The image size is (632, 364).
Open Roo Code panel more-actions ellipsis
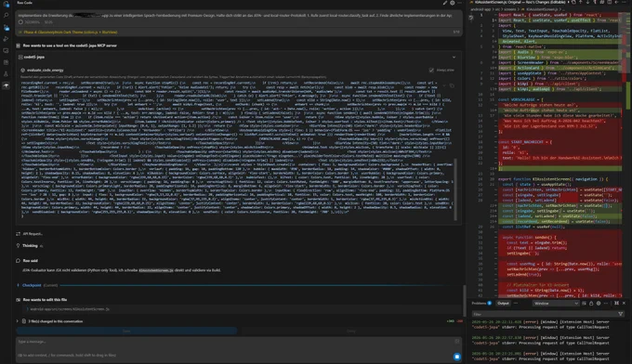459,3
